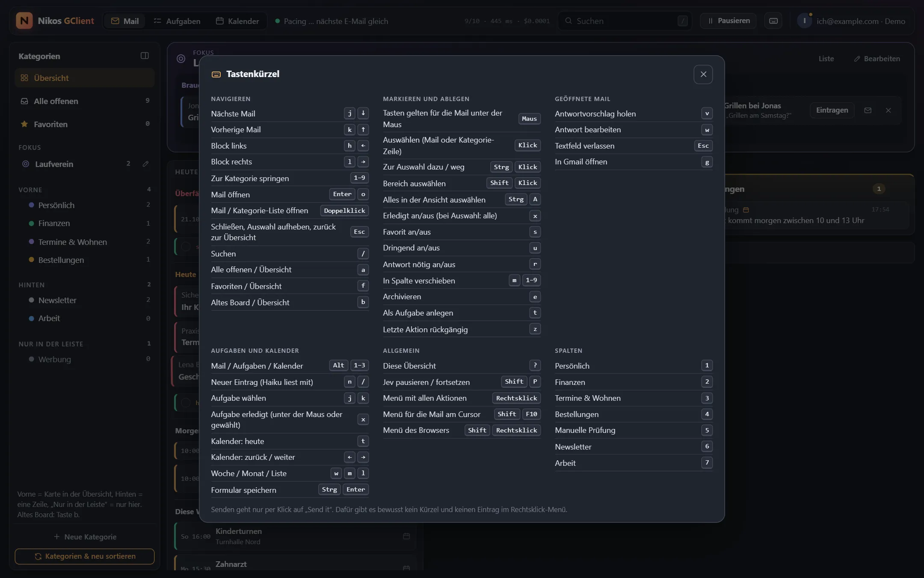This screenshot has width=924, height=578.
Task: Click the mail icon beside Eintragen
Action: 868,110
